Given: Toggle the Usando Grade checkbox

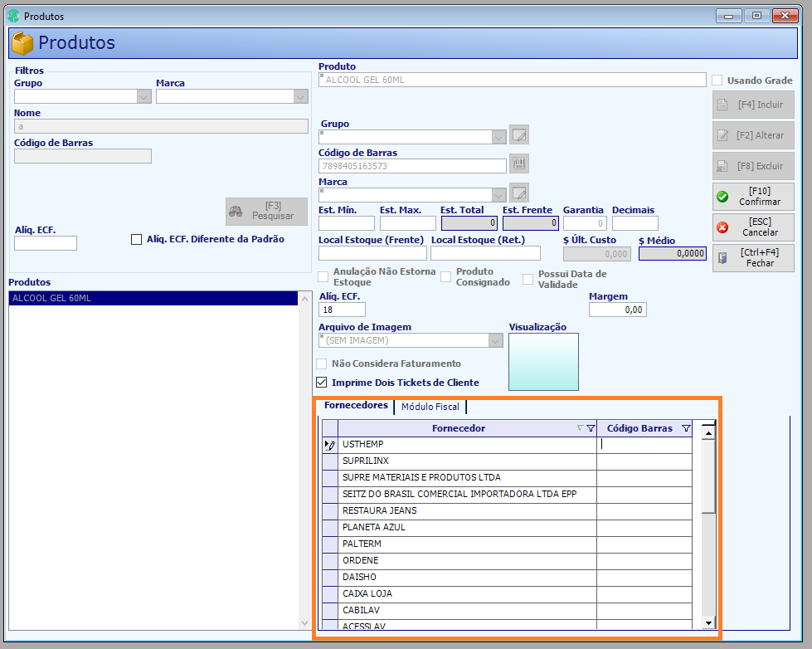Looking at the screenshot, I should [717, 81].
